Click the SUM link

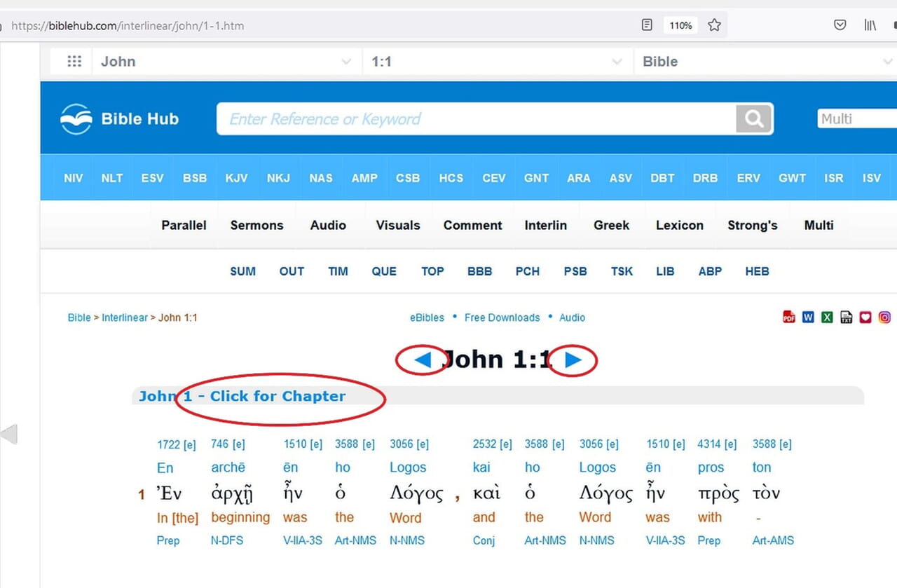(243, 271)
